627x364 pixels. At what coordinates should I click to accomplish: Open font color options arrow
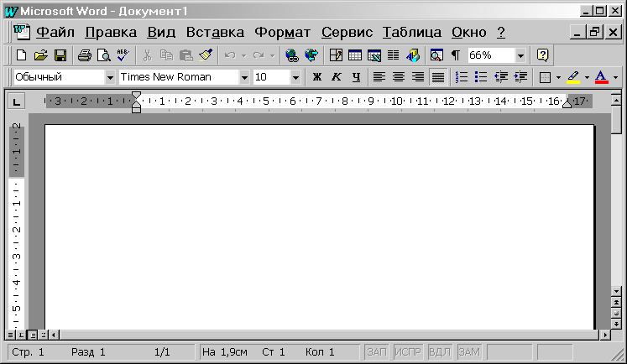[616, 77]
